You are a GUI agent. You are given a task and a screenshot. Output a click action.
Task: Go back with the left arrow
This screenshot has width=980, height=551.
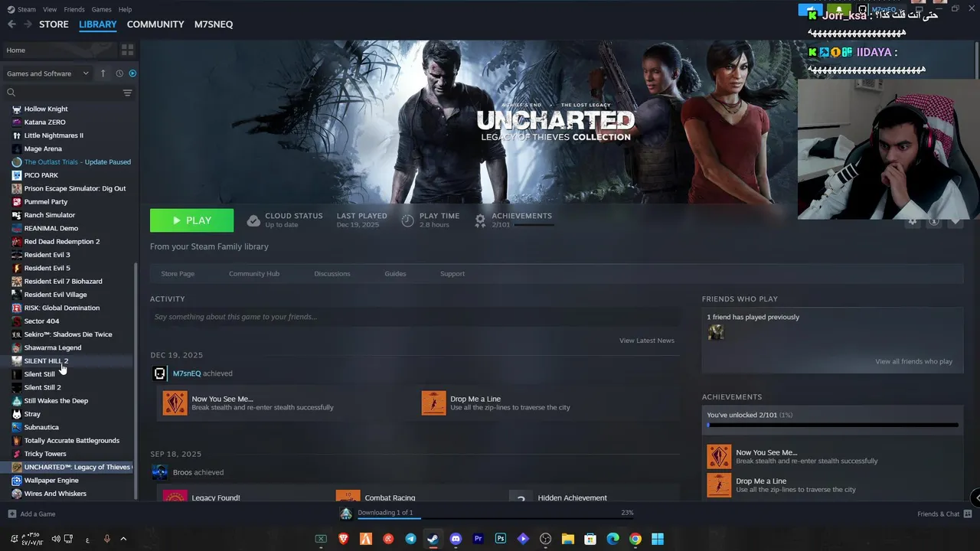[x=11, y=24]
